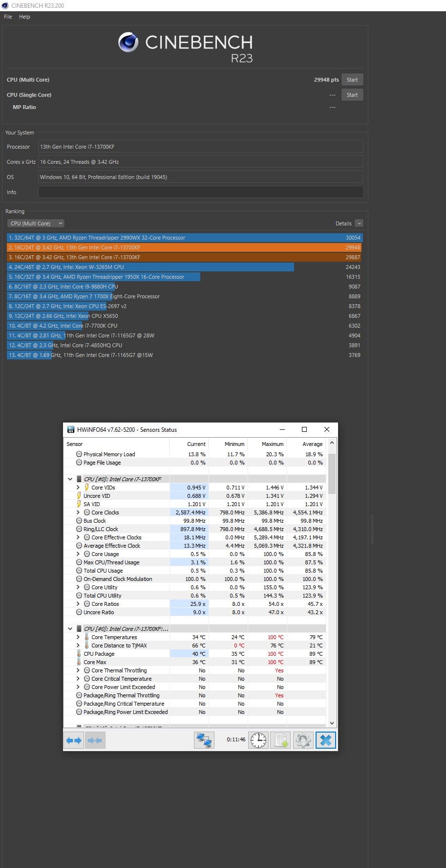Click the expand columns arrows icon in HWiNFO
446x868 pixels.
(x=74, y=740)
